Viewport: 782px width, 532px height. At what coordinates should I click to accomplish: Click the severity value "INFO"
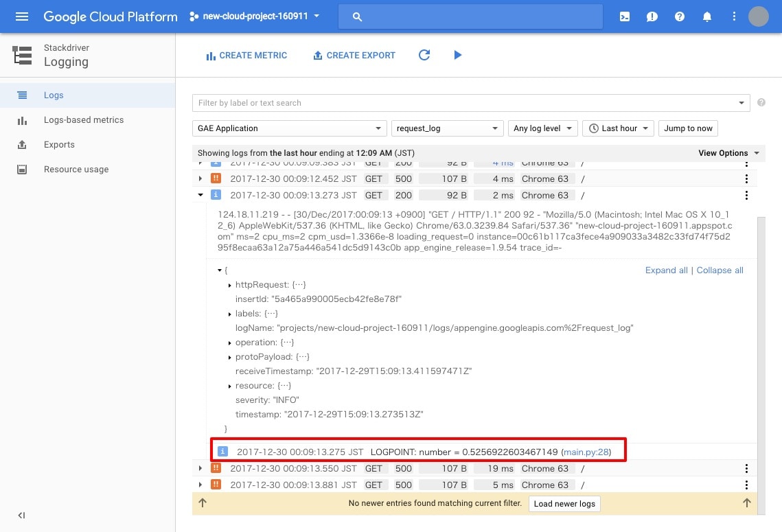[x=286, y=400]
